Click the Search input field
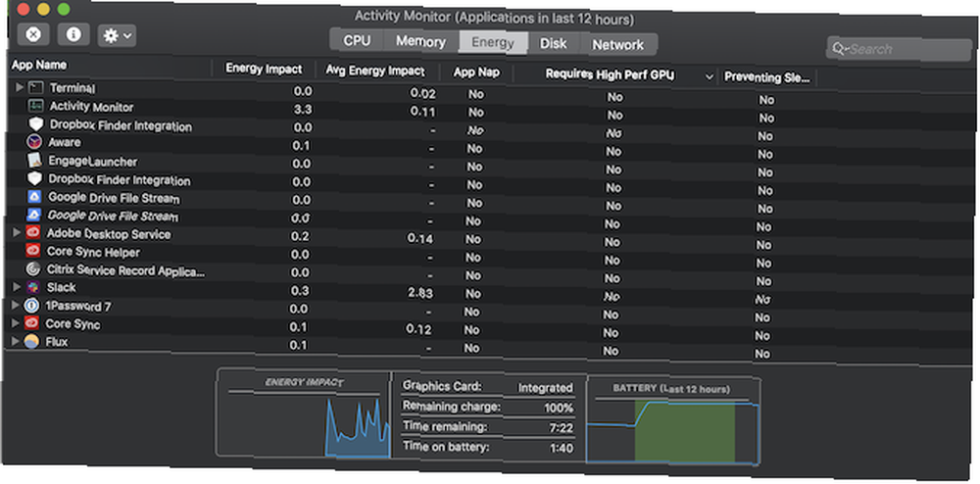 pyautogui.click(x=899, y=49)
